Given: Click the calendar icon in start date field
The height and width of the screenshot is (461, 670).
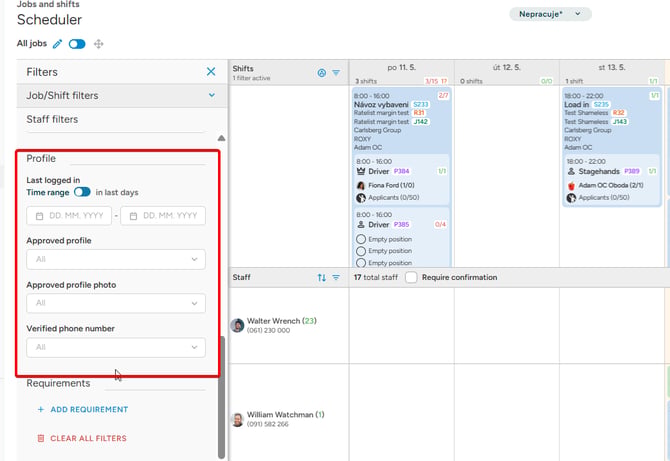Looking at the screenshot, I should [39, 216].
